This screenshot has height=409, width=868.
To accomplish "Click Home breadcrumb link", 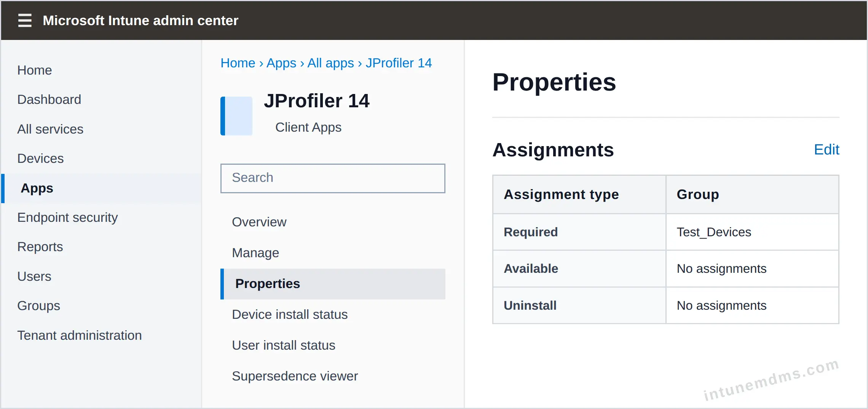I will click(238, 63).
